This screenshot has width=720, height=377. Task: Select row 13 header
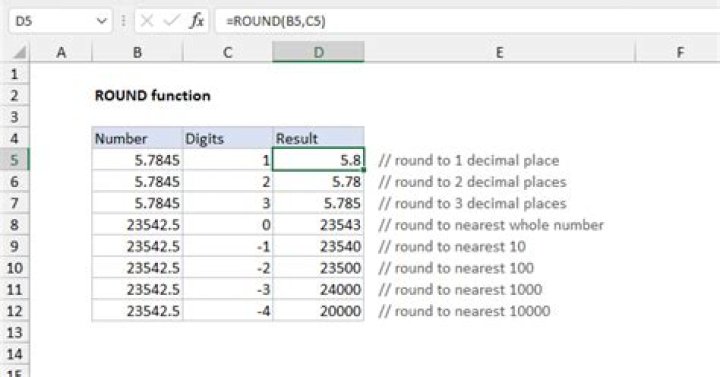[x=15, y=332]
